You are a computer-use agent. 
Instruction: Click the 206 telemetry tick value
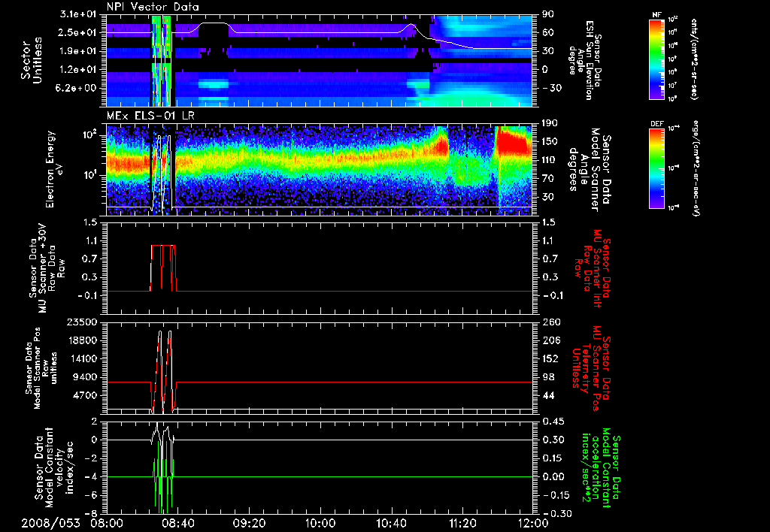pos(550,340)
